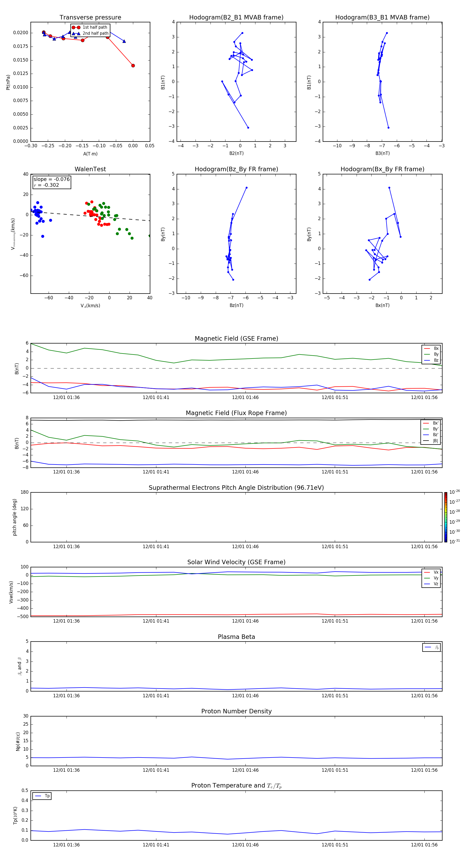The image size is (473, 868).
Task: Select the "Hodogram(B3_B1 MVAB frame)" title
Action: click(x=382, y=18)
